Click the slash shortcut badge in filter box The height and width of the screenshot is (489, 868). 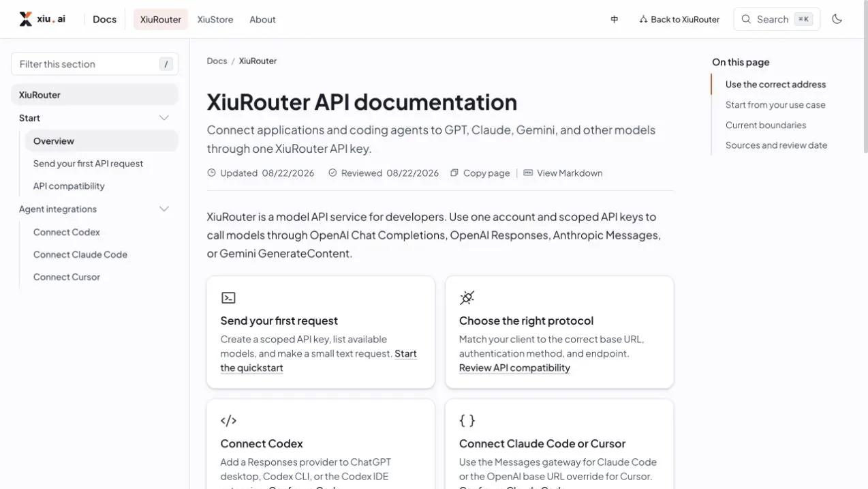tap(166, 64)
